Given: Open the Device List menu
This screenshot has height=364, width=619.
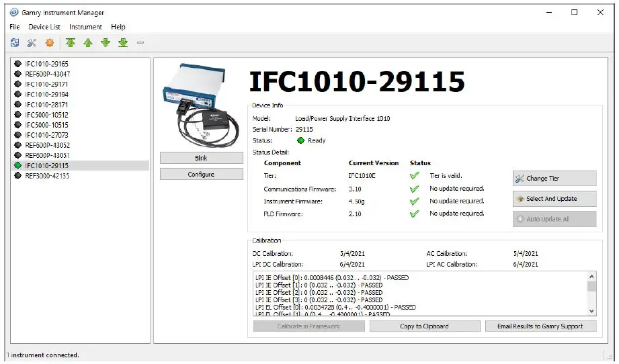Looking at the screenshot, I should click(x=44, y=27).
